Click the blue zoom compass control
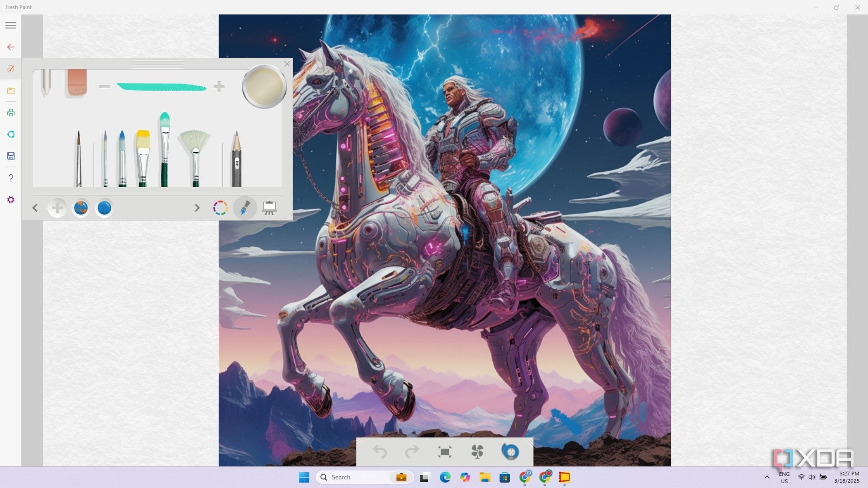This screenshot has height=488, width=868. click(510, 452)
